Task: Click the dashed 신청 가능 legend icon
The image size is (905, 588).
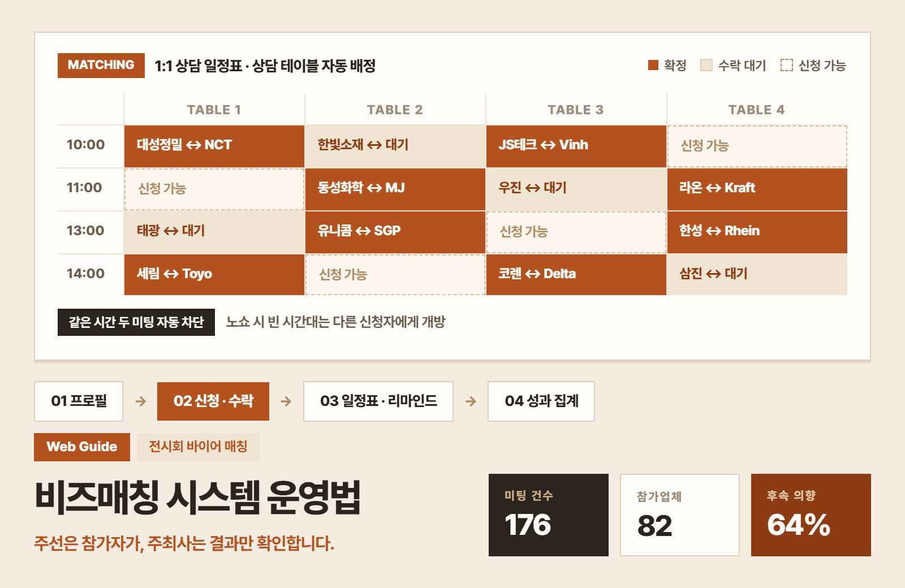Action: (x=787, y=65)
